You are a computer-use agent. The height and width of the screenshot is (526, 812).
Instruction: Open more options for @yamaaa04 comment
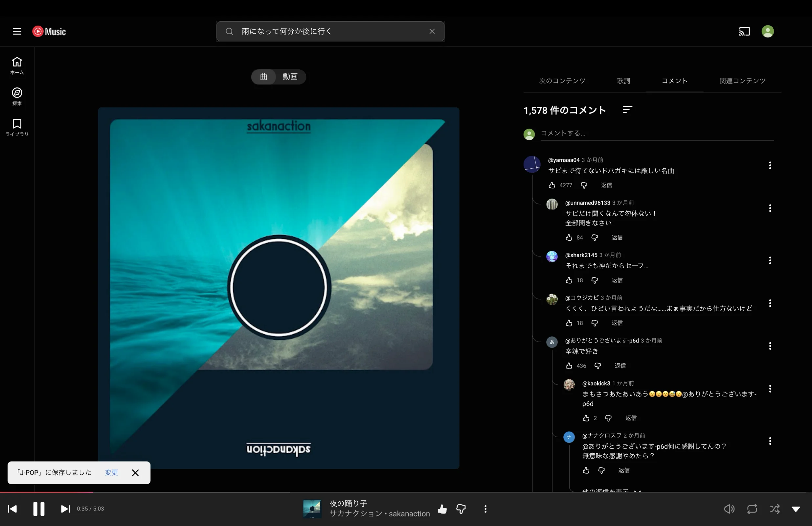[x=770, y=165]
